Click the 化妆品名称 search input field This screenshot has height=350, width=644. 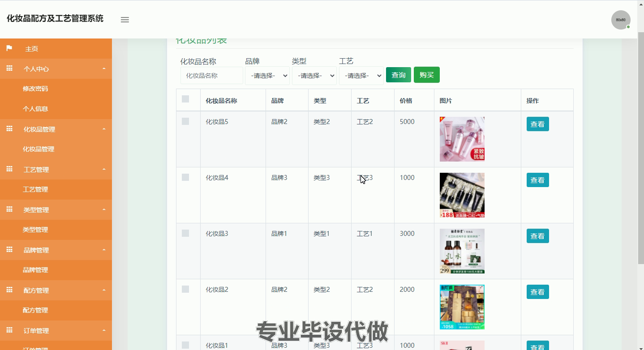tap(212, 76)
